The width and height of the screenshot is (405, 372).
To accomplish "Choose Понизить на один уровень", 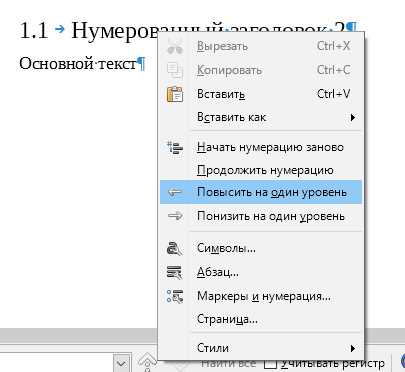I will coord(261,216).
